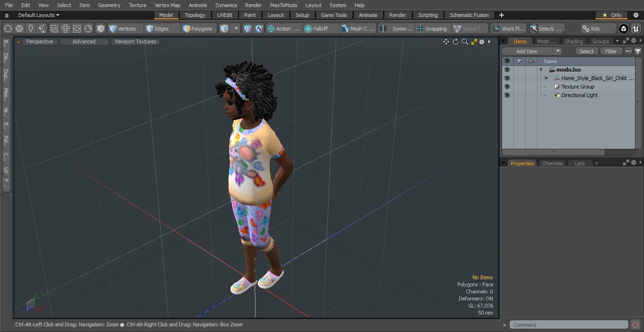
Task: Open viewport settings gear icon
Action: pos(482,42)
